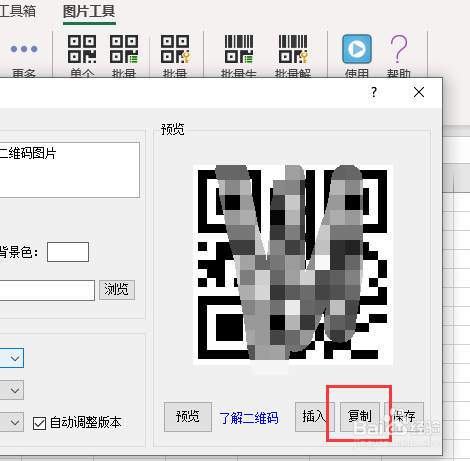Click the 预览 preview button
470x461 pixels.
click(188, 417)
